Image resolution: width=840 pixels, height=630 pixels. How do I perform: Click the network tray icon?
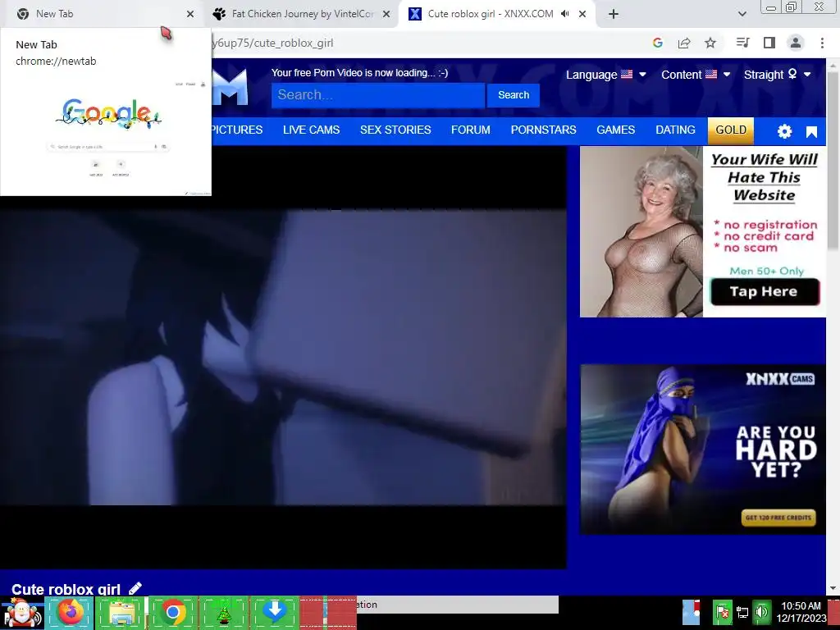[742, 612]
